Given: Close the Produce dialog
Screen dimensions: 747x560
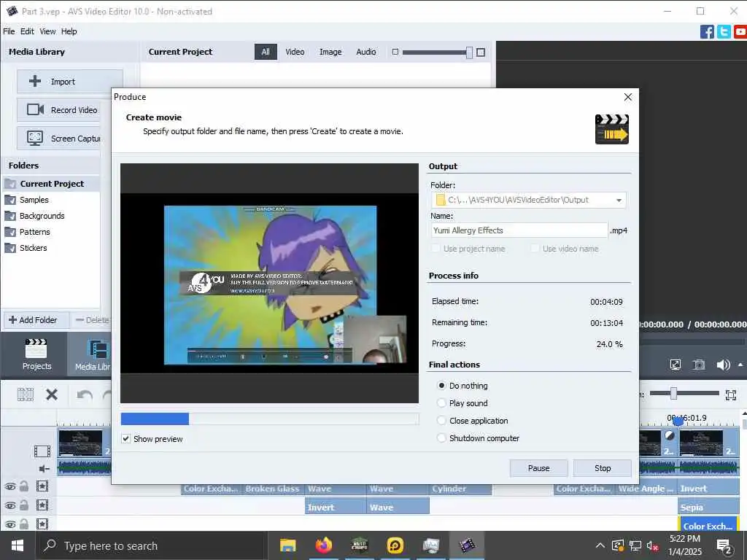Looking at the screenshot, I should click(628, 97).
